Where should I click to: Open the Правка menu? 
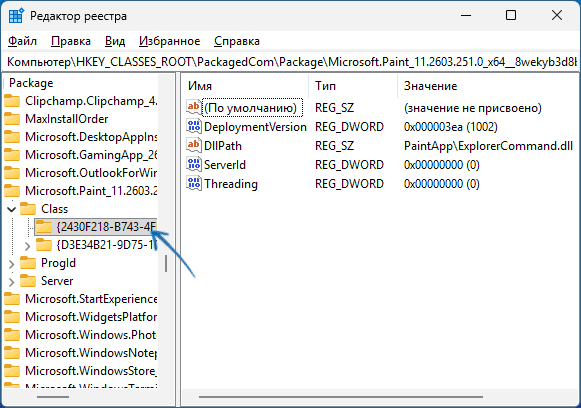pyautogui.click(x=71, y=41)
